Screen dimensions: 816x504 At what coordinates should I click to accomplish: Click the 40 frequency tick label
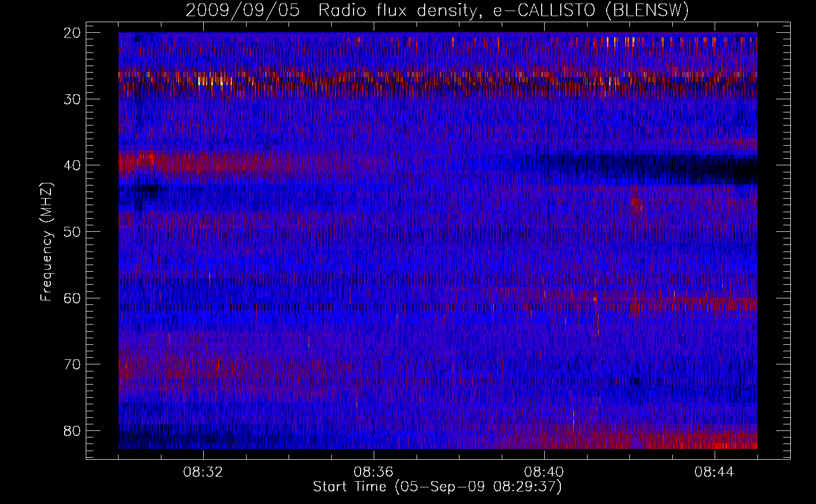pyautogui.click(x=73, y=166)
